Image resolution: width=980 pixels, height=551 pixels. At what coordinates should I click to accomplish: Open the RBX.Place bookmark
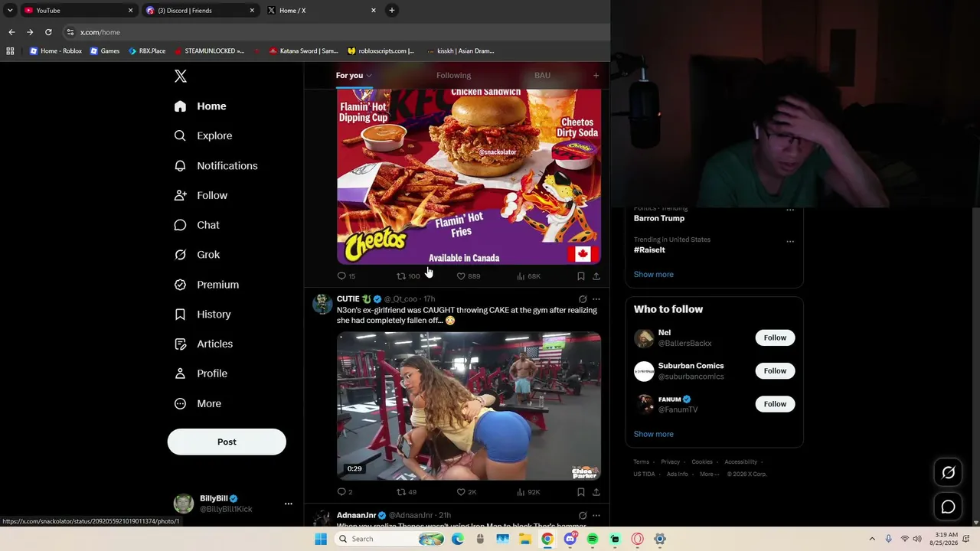pyautogui.click(x=147, y=51)
